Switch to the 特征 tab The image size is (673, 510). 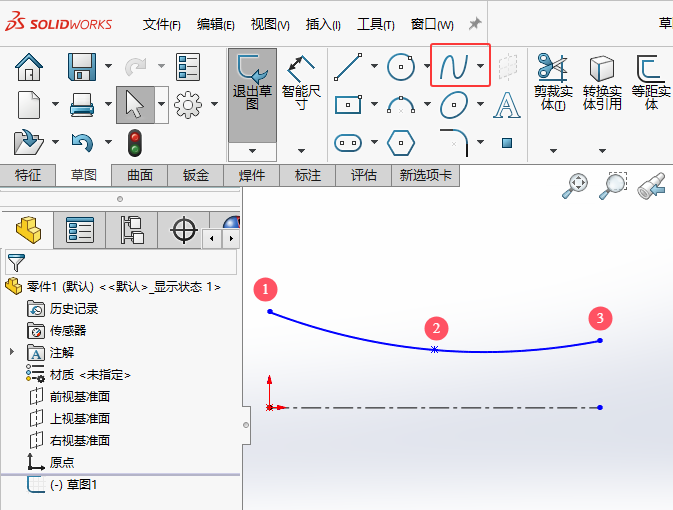pos(28,175)
